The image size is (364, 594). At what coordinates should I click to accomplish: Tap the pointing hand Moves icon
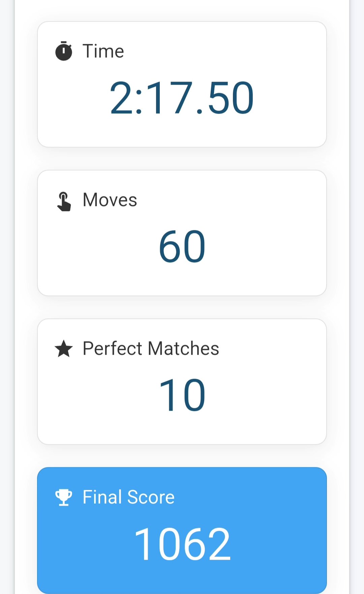64,201
